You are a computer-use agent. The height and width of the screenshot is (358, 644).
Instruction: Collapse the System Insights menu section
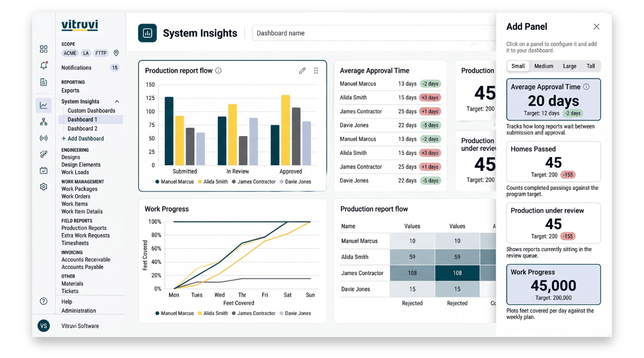[117, 102]
